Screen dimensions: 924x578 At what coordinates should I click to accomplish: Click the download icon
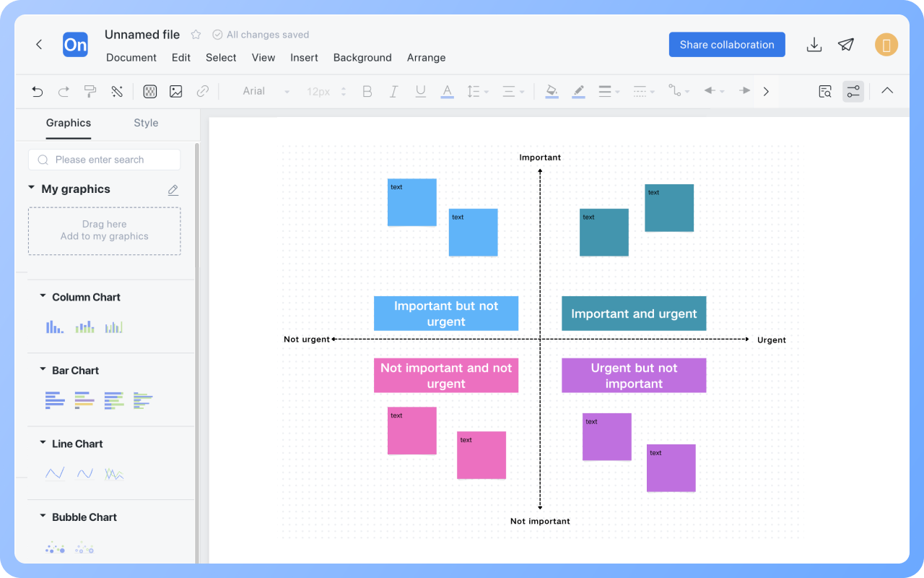point(814,45)
